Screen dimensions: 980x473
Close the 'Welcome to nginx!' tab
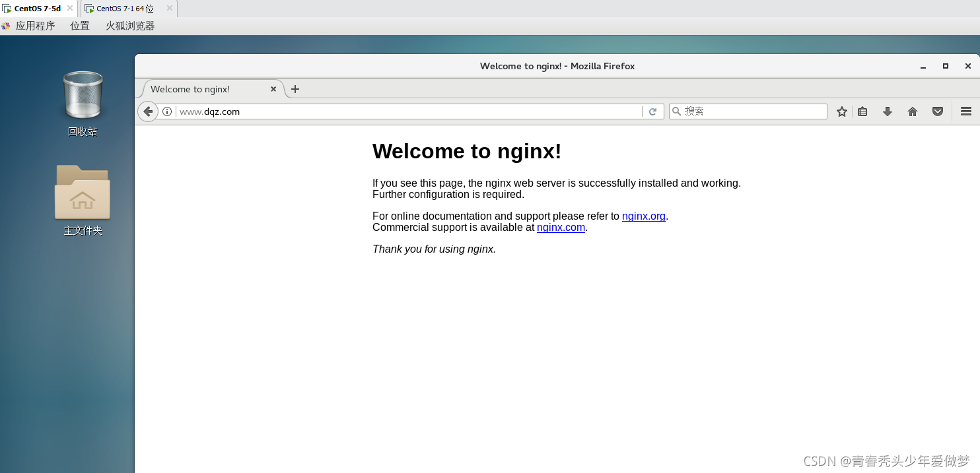(274, 89)
